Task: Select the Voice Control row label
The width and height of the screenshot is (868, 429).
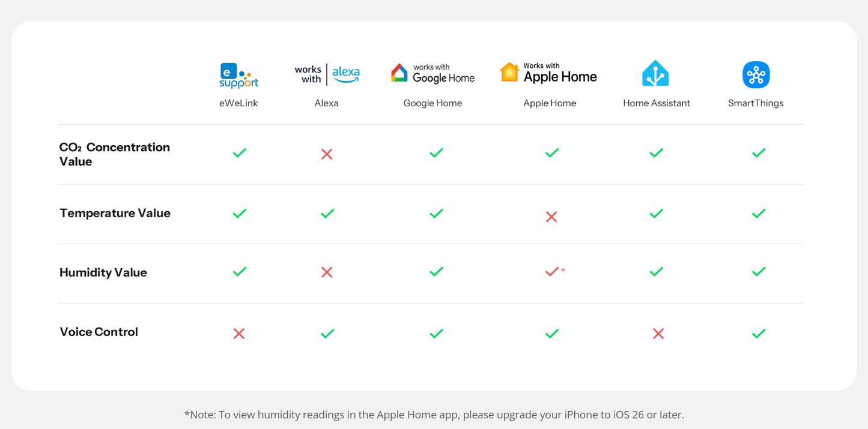Action: pos(99,332)
